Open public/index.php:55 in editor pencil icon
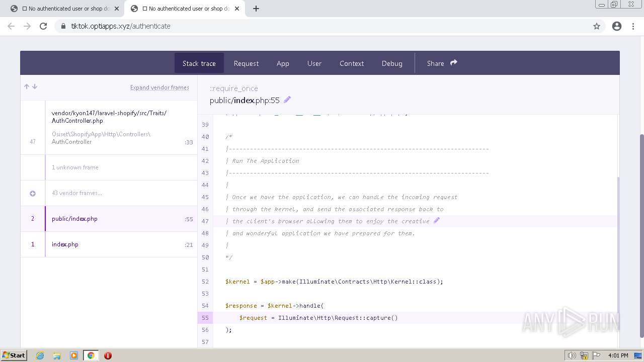The image size is (644, 362). click(287, 100)
